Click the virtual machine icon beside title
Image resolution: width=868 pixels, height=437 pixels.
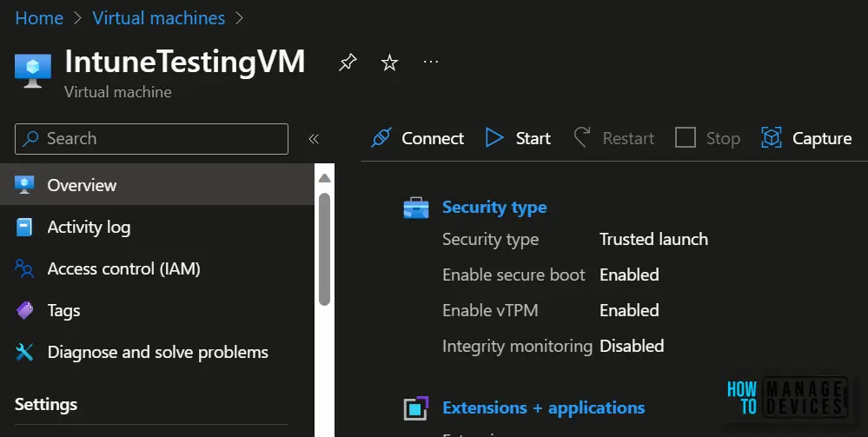33,71
